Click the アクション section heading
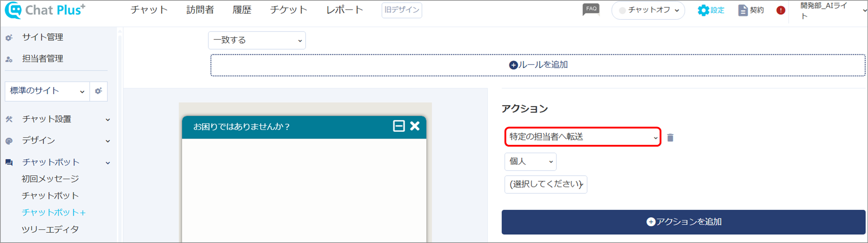Viewport: 868px width, 243px height. point(525,109)
